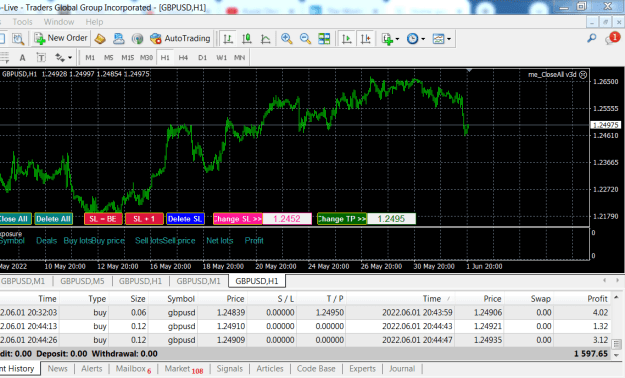625x378 pixels.
Task: Select the trade row with profit 4.02
Action: [305, 312]
